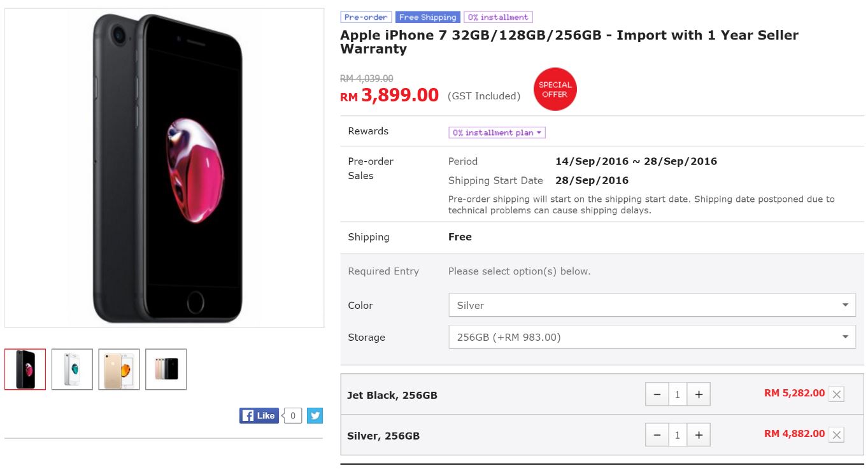The width and height of the screenshot is (868, 472).
Task: Decrease the Silver, 256GB quantity
Action: (657, 435)
